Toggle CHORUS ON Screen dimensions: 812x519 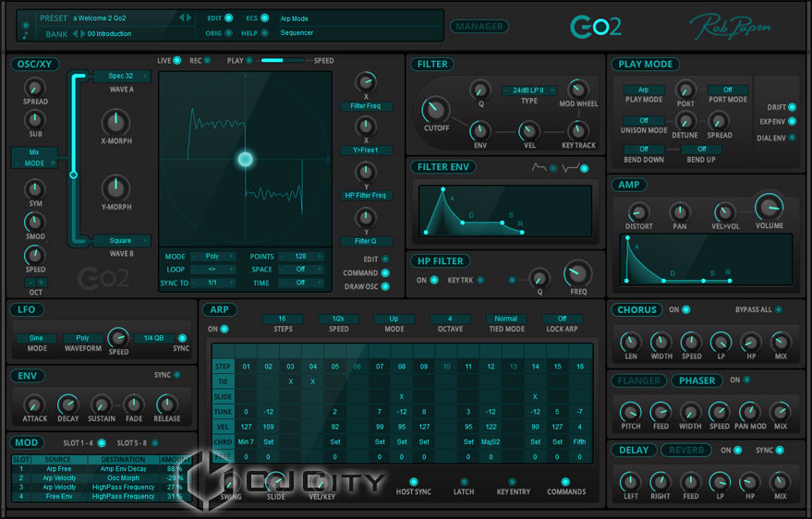tap(686, 309)
